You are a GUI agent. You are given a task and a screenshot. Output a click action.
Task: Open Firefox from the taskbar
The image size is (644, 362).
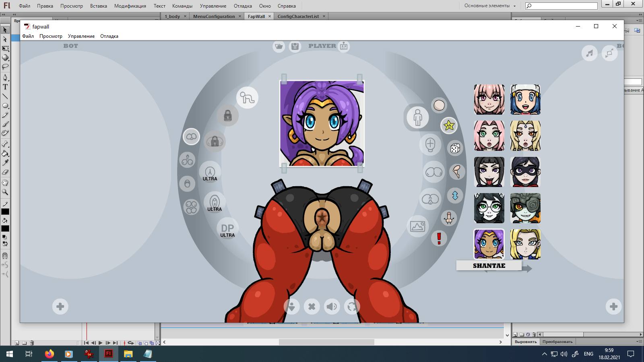(x=49, y=354)
